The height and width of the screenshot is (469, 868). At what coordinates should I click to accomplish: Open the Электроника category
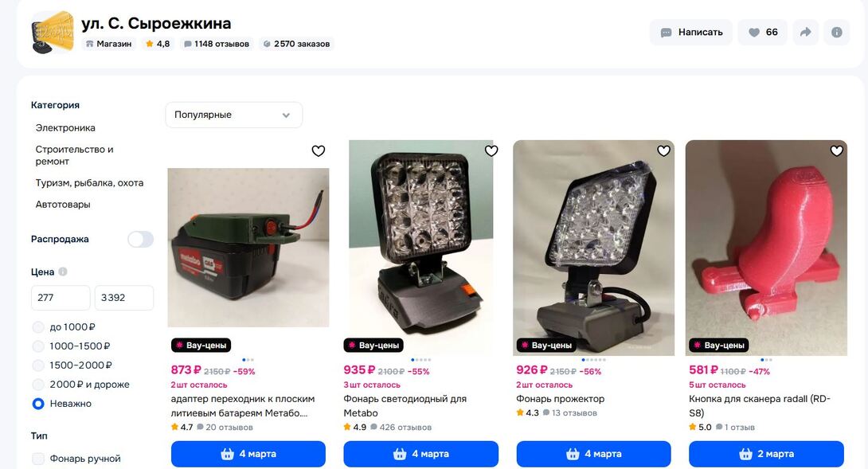coord(65,127)
